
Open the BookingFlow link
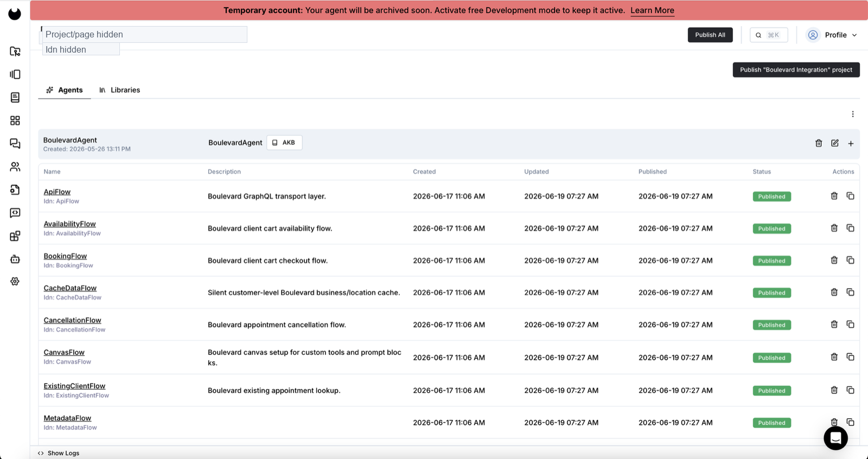pos(65,256)
